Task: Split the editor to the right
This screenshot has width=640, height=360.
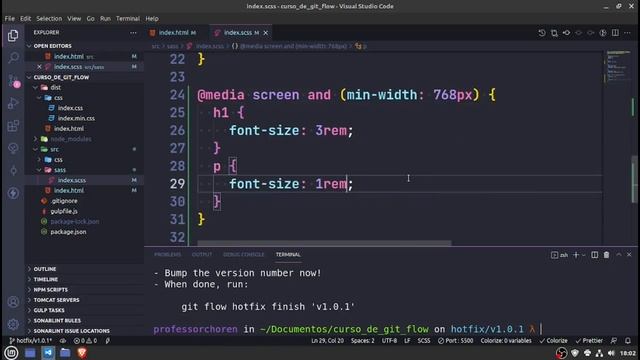Action: [615, 33]
